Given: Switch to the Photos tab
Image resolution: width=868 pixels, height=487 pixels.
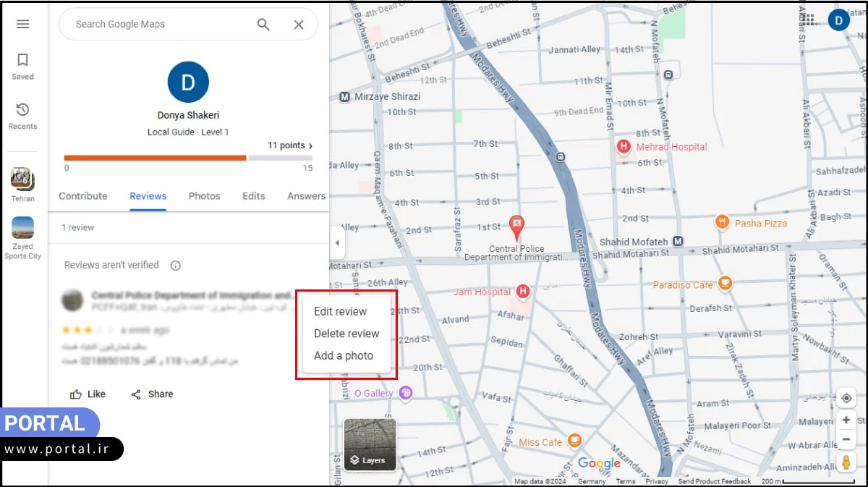Looking at the screenshot, I should coord(204,196).
